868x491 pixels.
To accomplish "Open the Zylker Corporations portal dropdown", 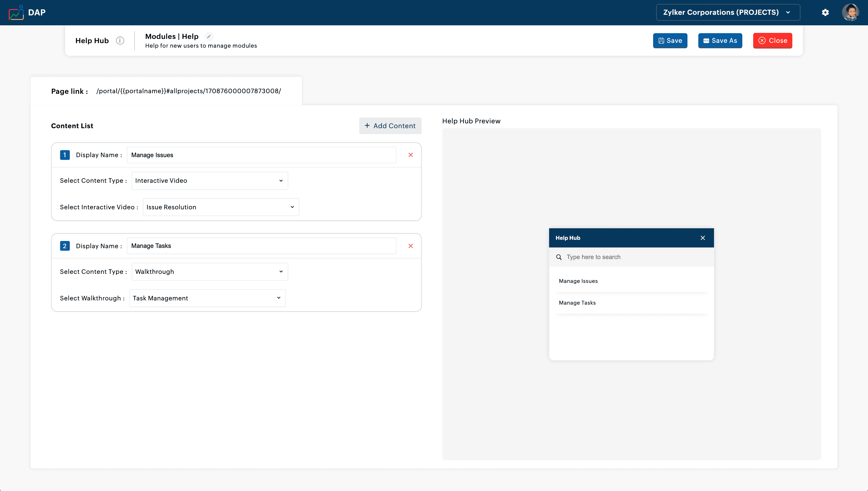I will pyautogui.click(x=728, y=12).
